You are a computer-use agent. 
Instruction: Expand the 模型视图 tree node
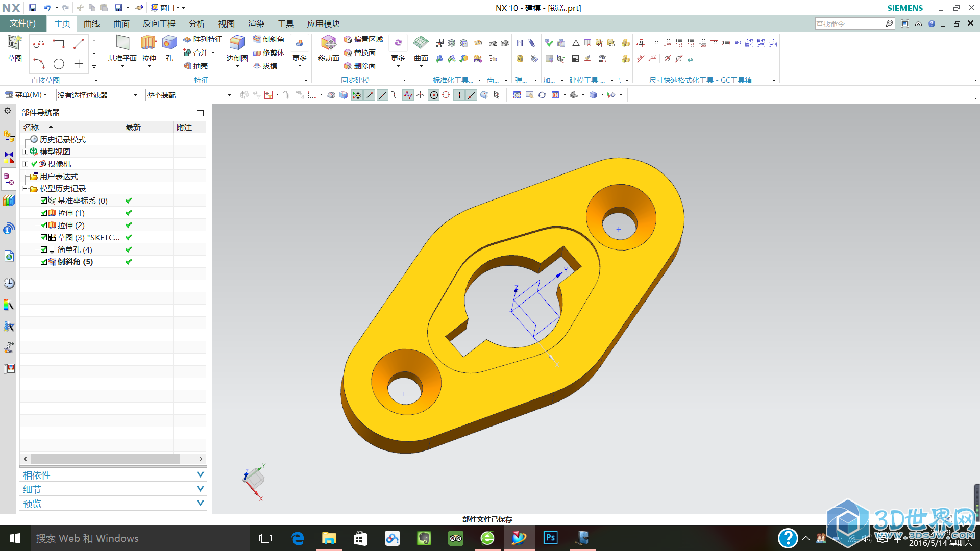[25, 152]
